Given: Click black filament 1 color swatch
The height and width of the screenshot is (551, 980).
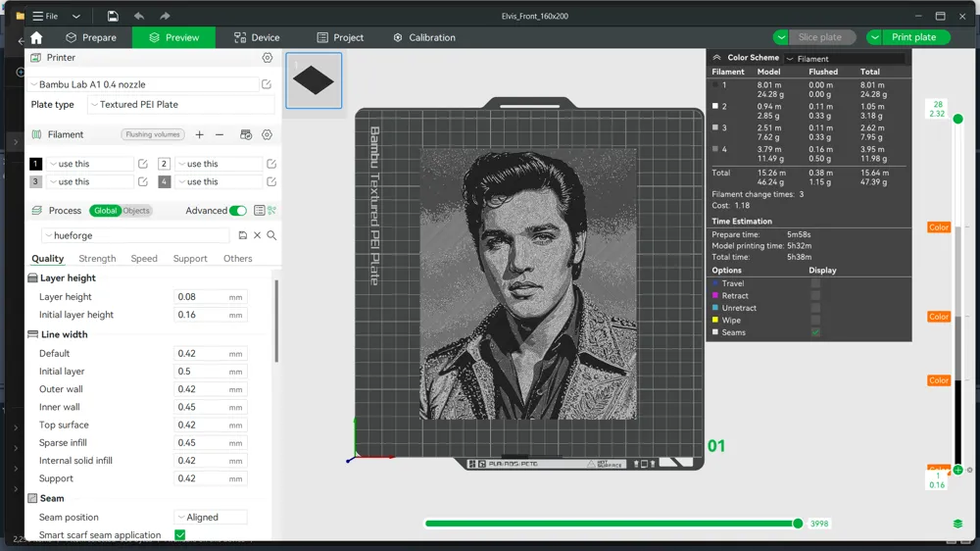Looking at the screenshot, I should pyautogui.click(x=35, y=164).
